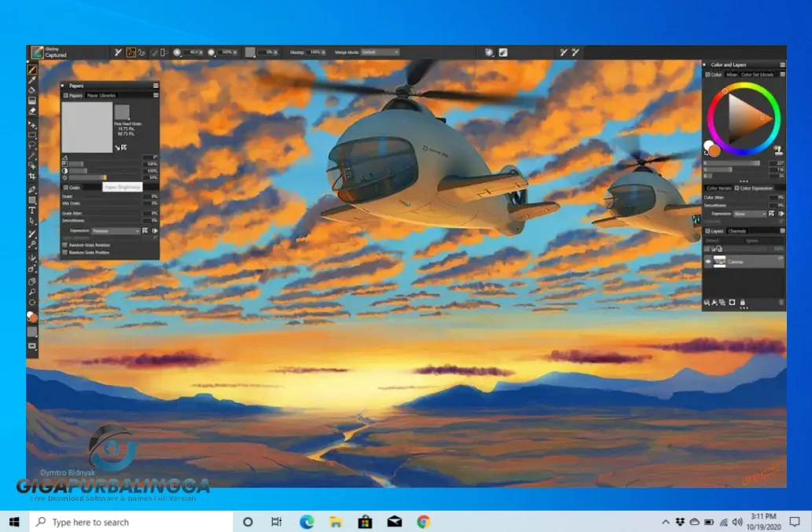Click the layer lock icon

(x=742, y=302)
